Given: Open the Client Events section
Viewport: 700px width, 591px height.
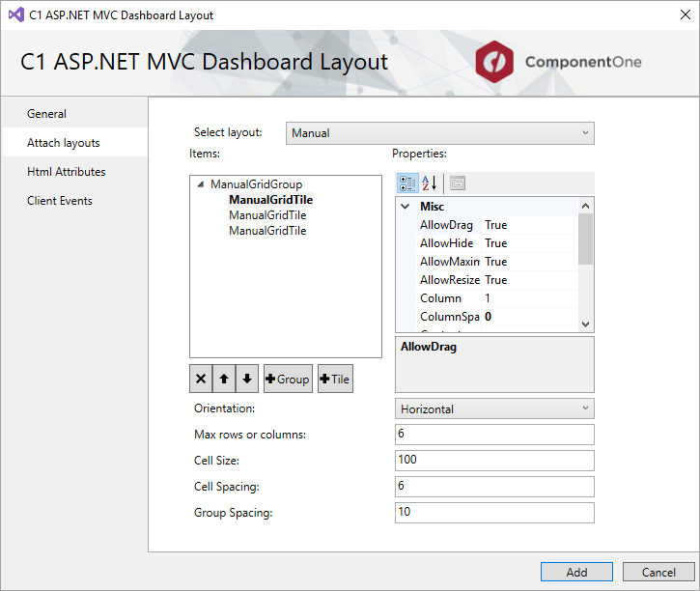Looking at the screenshot, I should pos(60,201).
